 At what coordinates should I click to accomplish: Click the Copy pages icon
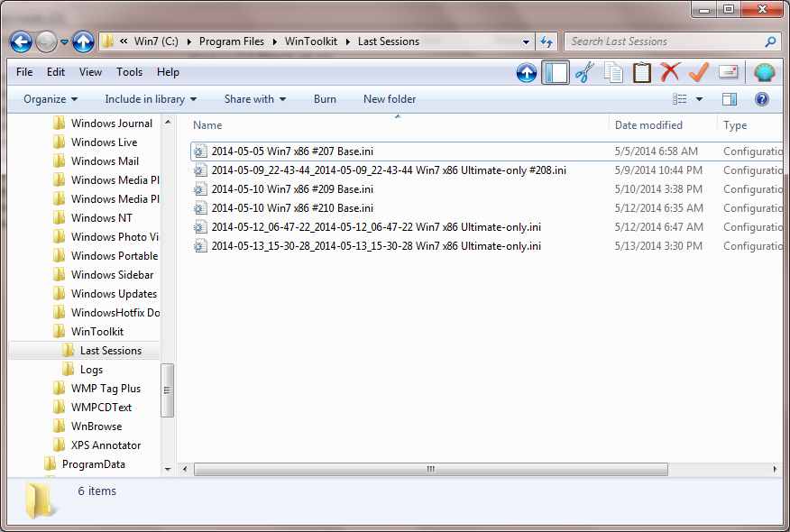click(613, 72)
